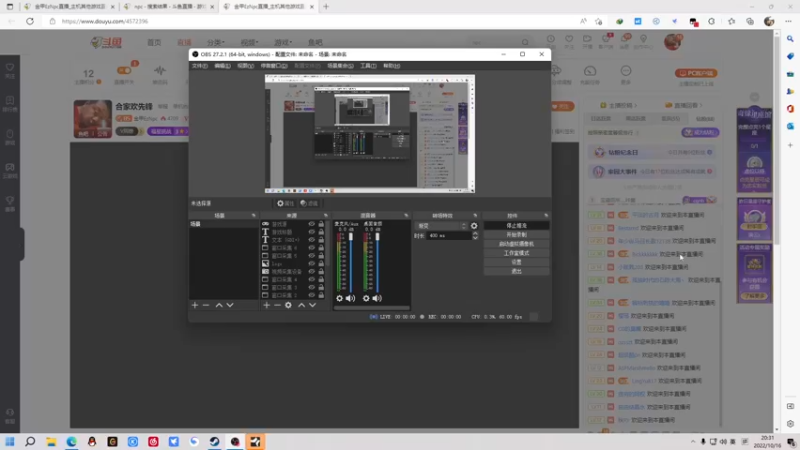The height and width of the screenshot is (450, 800).
Task: Click the OBS preview canvas
Action: [370, 134]
